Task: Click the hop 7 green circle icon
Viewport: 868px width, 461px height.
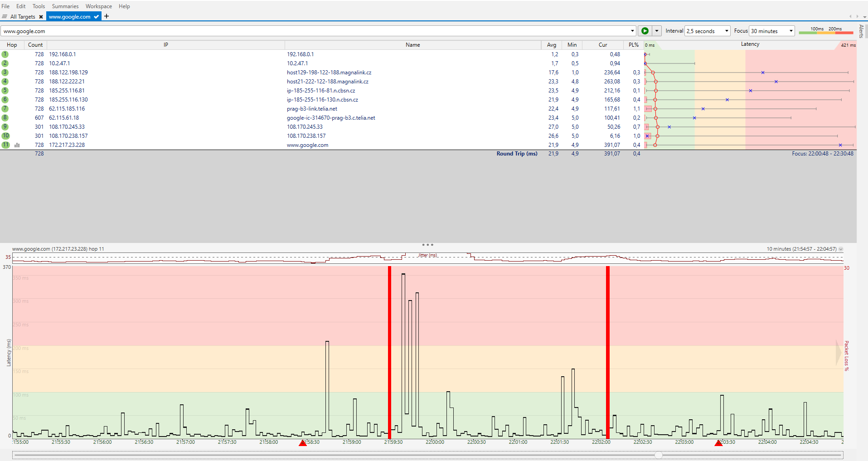Action: [x=5, y=109]
